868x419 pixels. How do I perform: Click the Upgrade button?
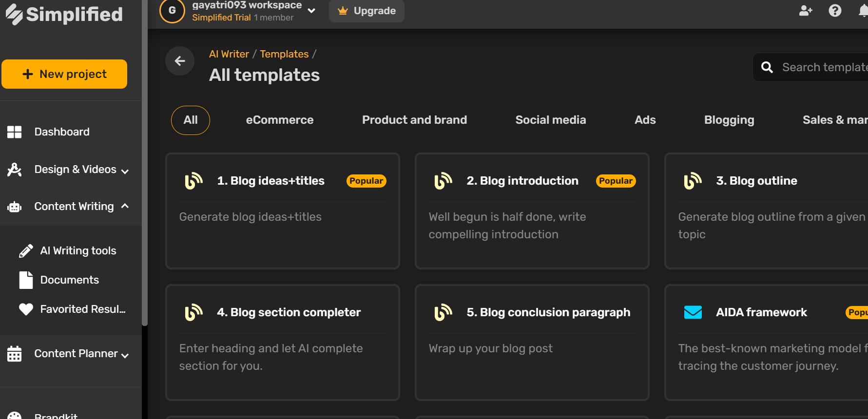[366, 11]
